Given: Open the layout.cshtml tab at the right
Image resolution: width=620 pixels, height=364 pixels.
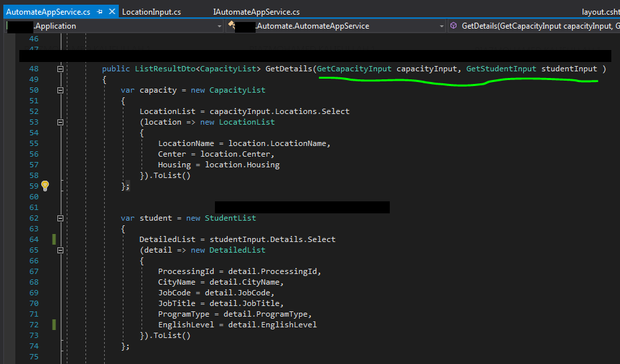Looking at the screenshot, I should pyautogui.click(x=601, y=12).
